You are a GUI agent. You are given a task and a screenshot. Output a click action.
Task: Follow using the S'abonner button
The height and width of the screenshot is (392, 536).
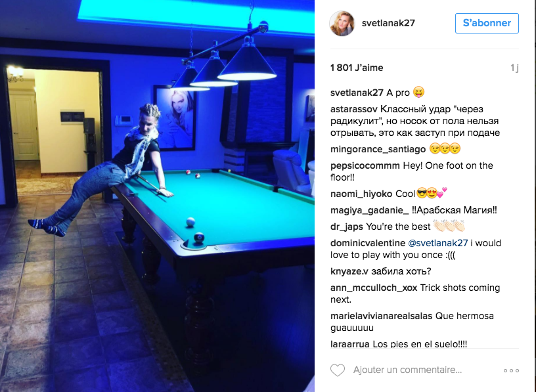click(x=487, y=23)
